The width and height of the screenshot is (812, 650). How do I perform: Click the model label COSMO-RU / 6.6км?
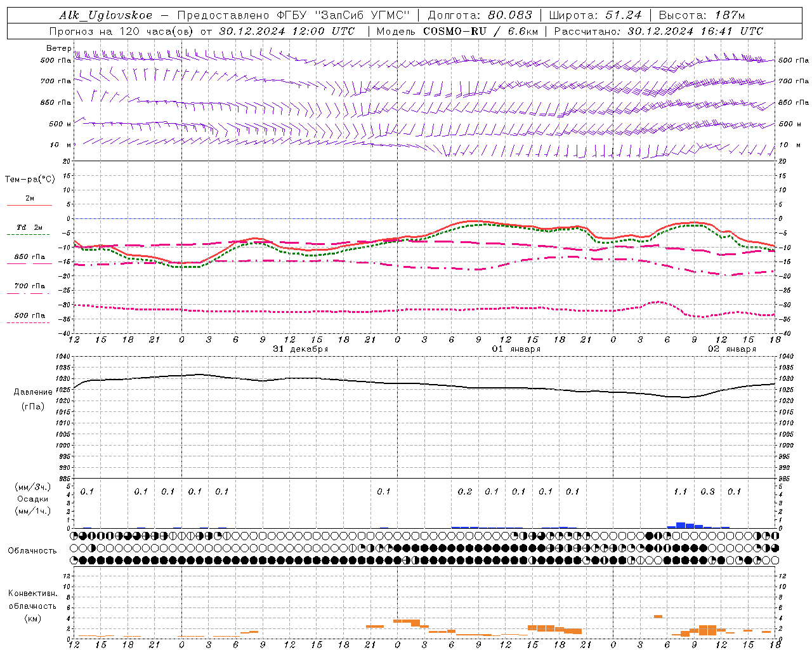(481, 31)
